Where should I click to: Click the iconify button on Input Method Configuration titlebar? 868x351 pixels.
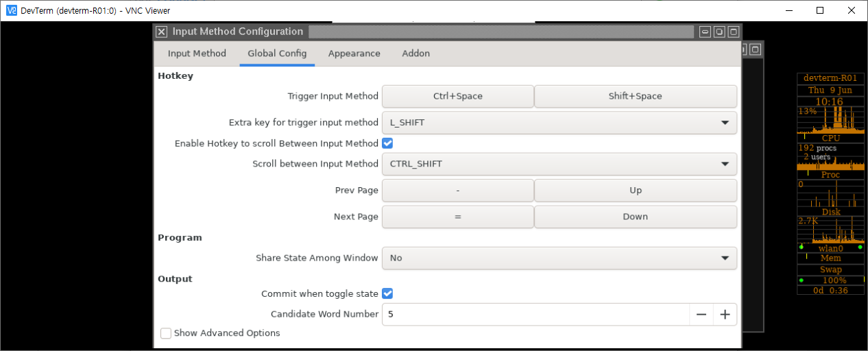point(705,32)
